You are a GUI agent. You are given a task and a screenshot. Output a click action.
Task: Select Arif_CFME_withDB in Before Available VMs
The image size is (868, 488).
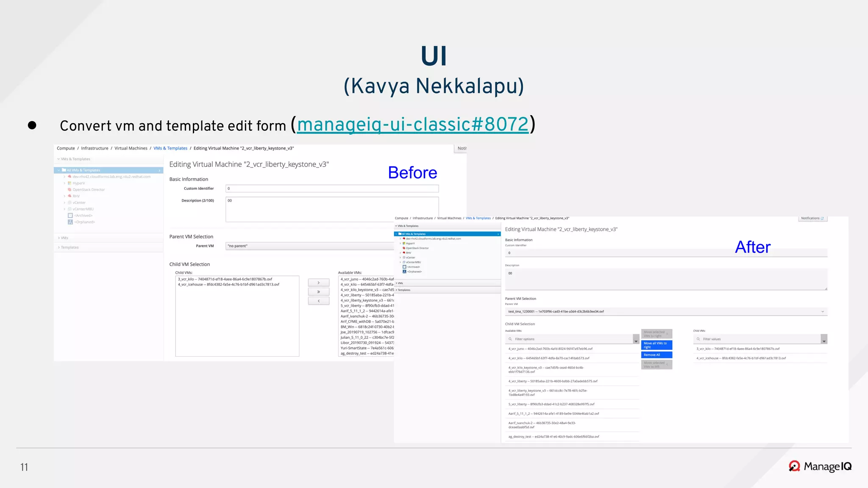367,322
